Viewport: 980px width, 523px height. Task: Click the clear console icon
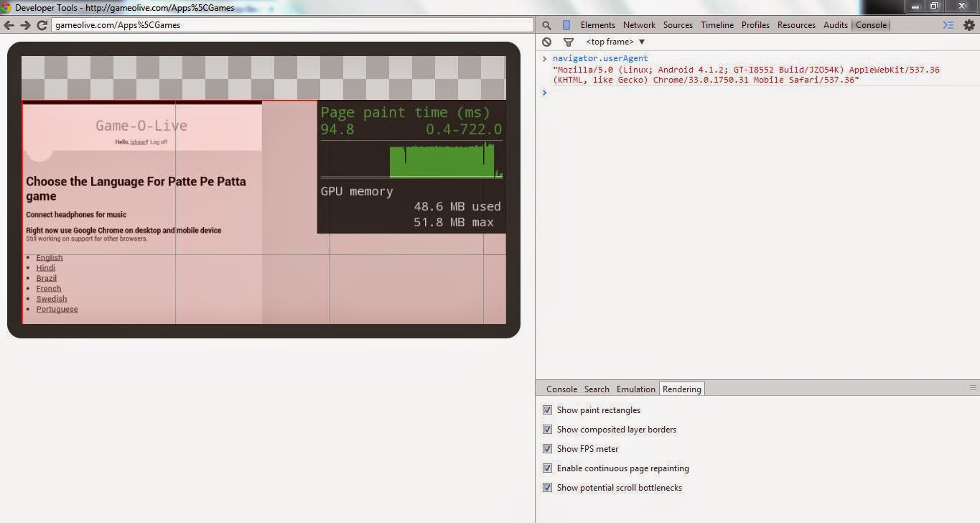(546, 42)
